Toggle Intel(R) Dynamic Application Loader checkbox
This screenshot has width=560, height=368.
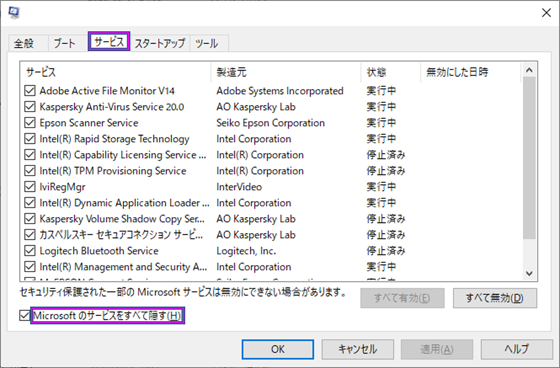click(x=30, y=203)
